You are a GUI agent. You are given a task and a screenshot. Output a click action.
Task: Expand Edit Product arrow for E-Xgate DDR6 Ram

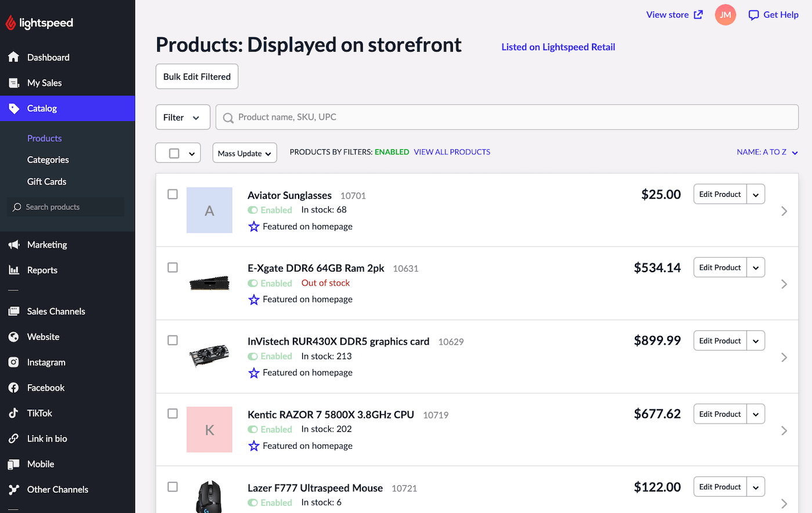click(756, 268)
